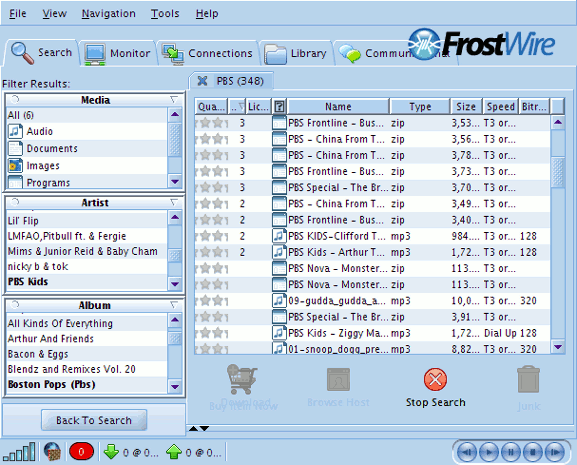Viewport: 577px width, 465px height.
Task: Filter by Programs media type
Action: click(x=87, y=182)
